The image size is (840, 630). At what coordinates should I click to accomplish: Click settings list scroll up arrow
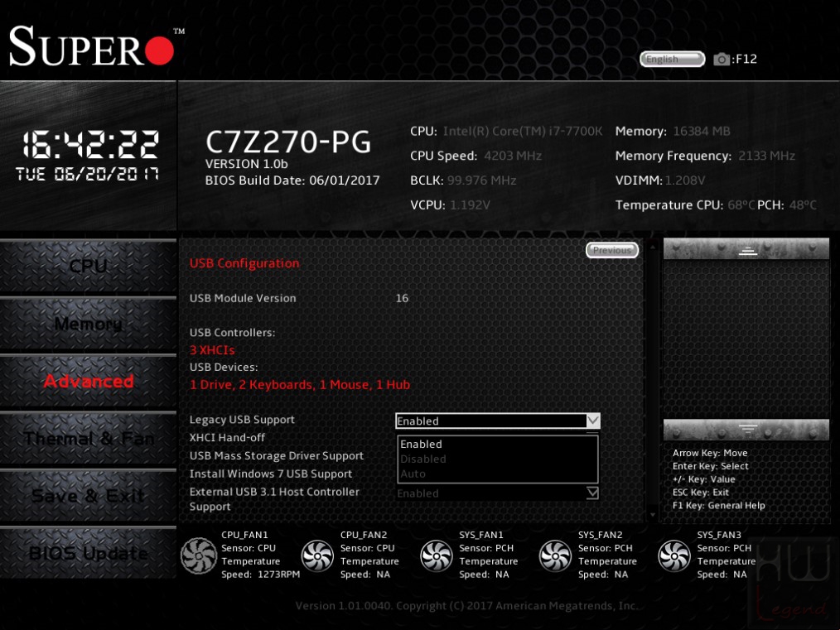point(653,247)
